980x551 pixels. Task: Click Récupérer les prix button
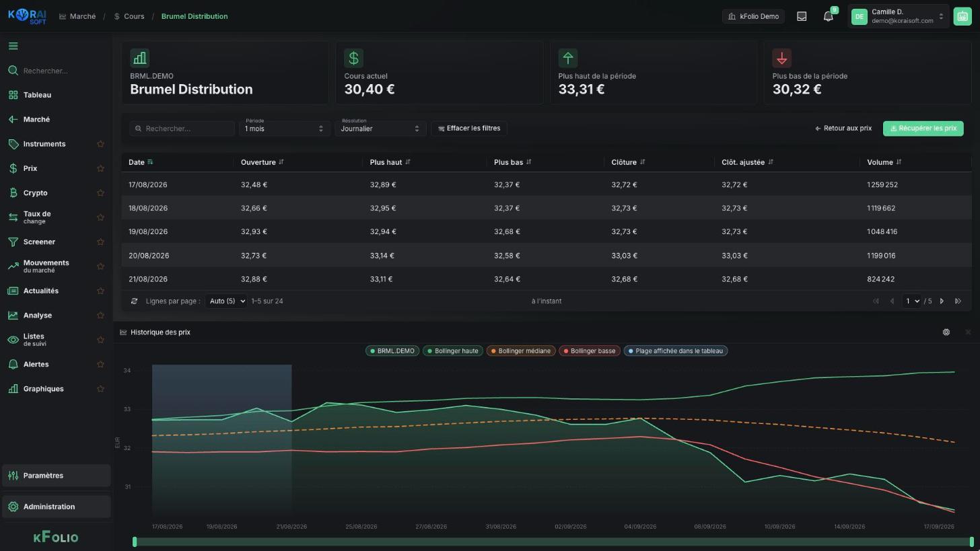coord(923,128)
